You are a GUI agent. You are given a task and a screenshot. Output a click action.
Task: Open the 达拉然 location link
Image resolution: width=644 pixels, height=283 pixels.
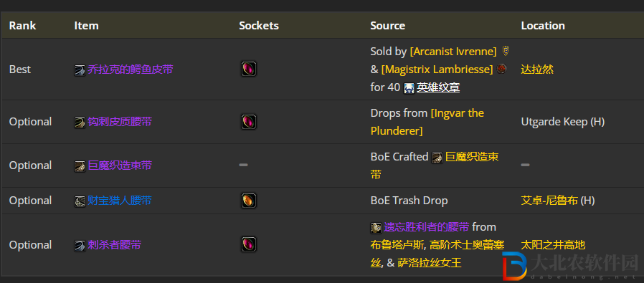point(537,69)
